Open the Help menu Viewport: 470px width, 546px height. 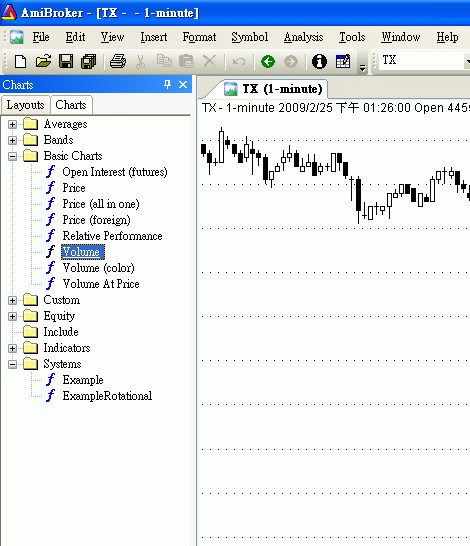pyautogui.click(x=447, y=37)
